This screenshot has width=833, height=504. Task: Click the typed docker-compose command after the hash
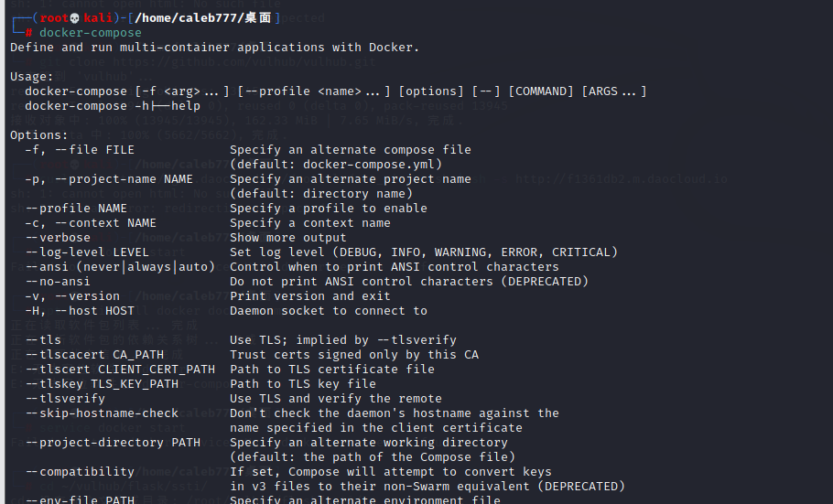click(91, 33)
